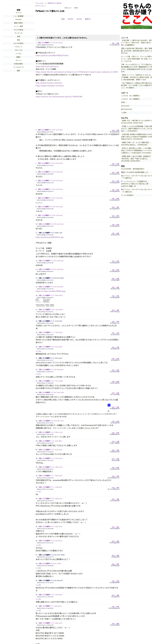
Task: Open ワールドカップ in the sidebar
Action: point(18,67)
